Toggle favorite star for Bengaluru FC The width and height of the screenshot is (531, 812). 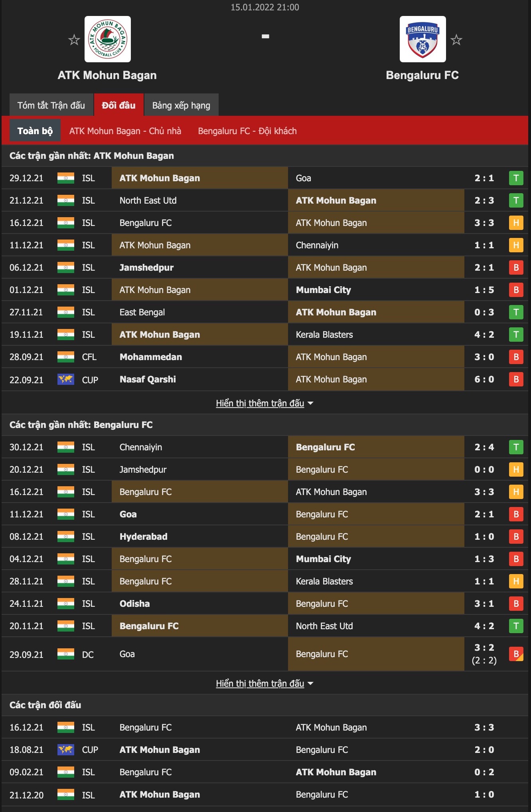(456, 40)
